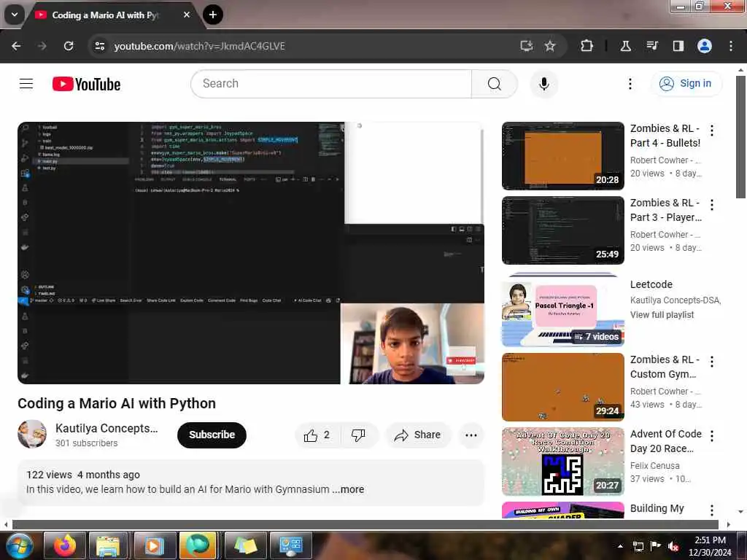The image size is (747, 560).
Task: Dislike the video with thumbs-down
Action: 358,435
